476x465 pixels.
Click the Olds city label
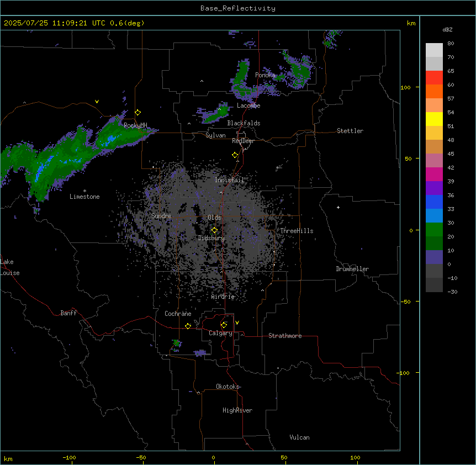click(x=214, y=218)
